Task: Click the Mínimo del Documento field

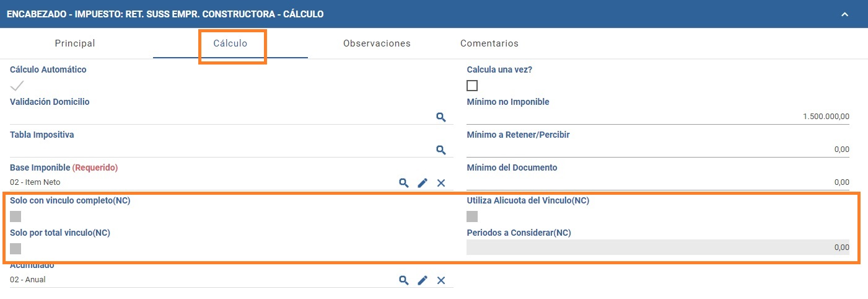Action: [x=658, y=182]
